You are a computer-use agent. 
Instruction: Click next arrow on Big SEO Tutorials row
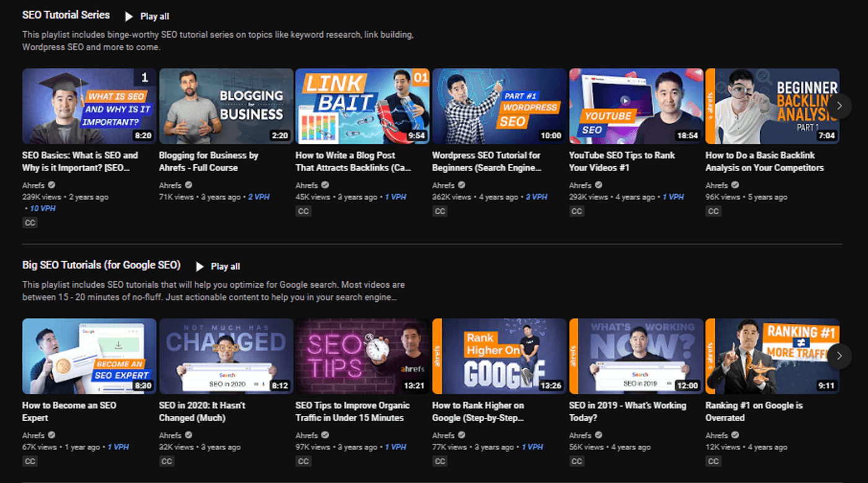839,356
